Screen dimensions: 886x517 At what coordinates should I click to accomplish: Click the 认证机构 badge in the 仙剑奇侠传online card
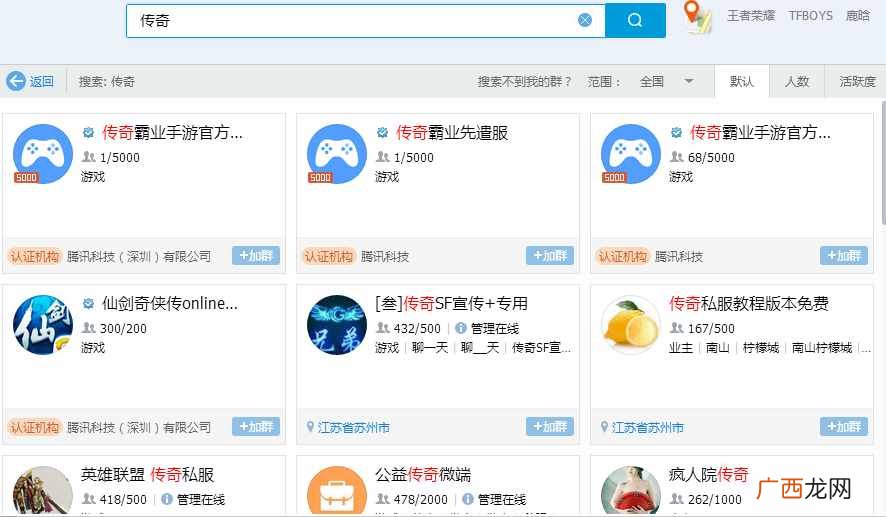click(34, 427)
